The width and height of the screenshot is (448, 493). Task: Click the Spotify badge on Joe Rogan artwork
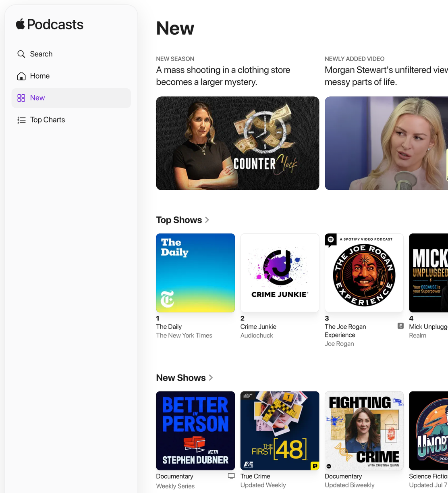(331, 239)
